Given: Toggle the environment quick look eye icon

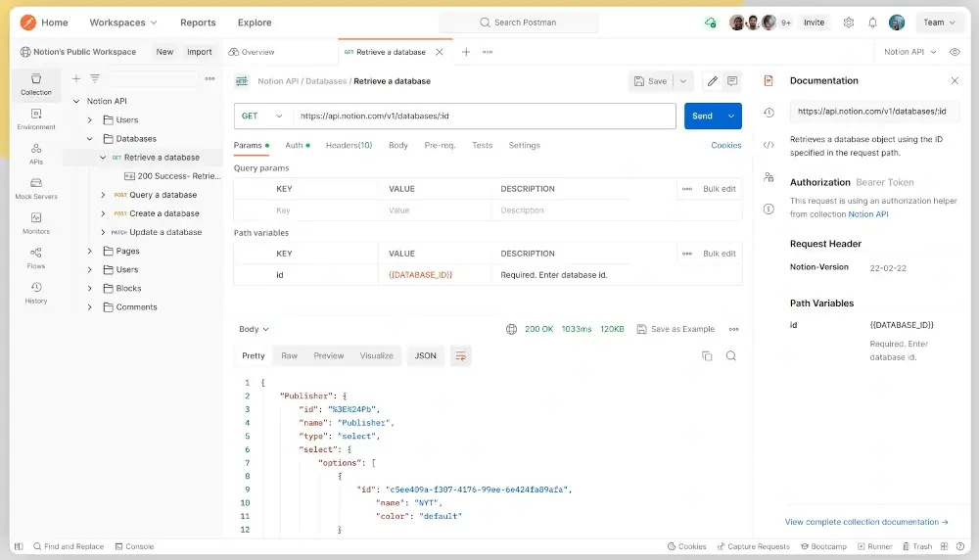Looking at the screenshot, I should (955, 52).
